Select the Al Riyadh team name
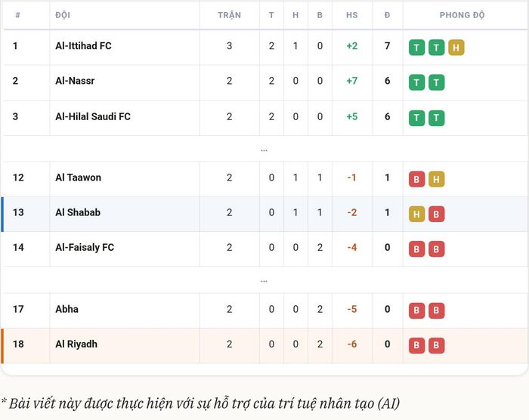529x420 pixels. click(x=76, y=344)
